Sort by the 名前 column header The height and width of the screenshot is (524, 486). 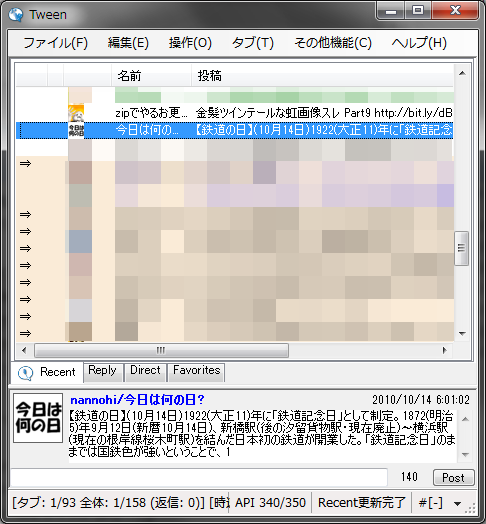[151, 76]
